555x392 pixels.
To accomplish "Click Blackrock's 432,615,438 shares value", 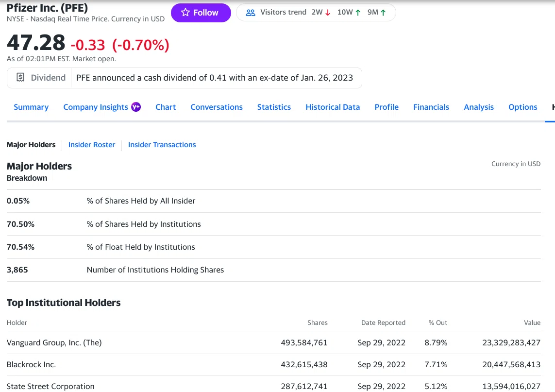I will (x=304, y=364).
